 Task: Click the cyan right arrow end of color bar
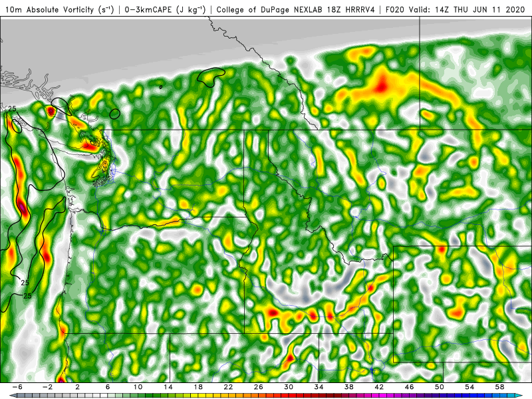(519, 396)
